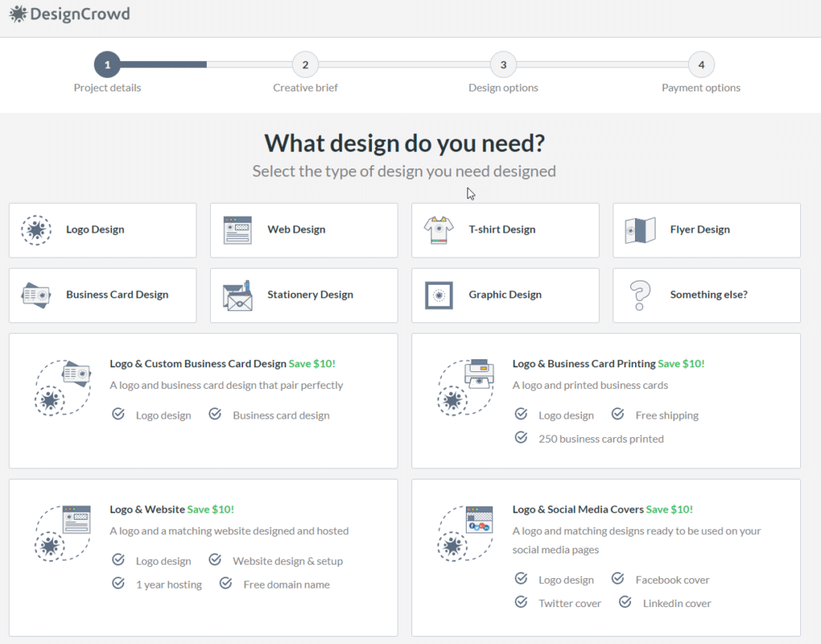Click check icon beside Facebook cover
This screenshot has height=644, width=821.
point(618,578)
